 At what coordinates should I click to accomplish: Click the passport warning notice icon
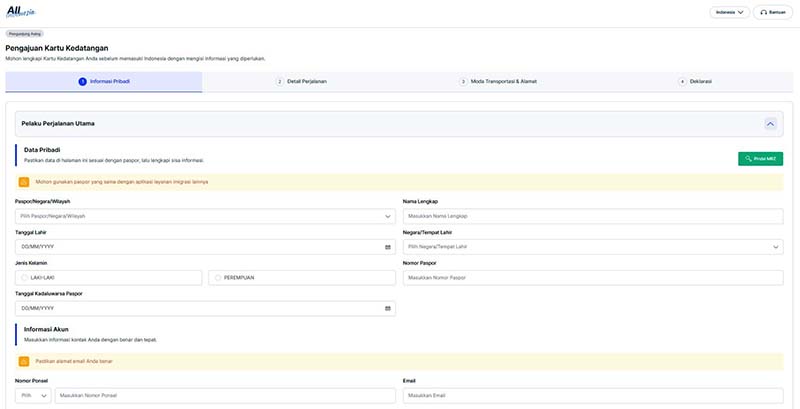[x=24, y=182]
